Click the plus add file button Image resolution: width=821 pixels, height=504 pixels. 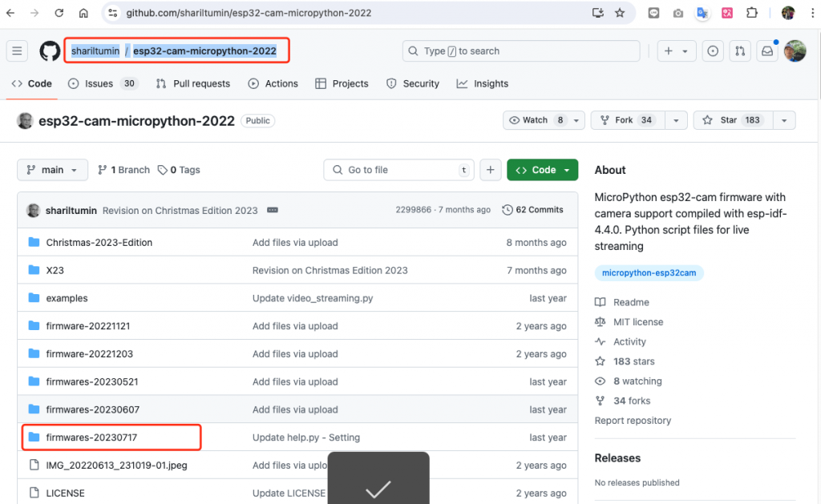click(490, 170)
